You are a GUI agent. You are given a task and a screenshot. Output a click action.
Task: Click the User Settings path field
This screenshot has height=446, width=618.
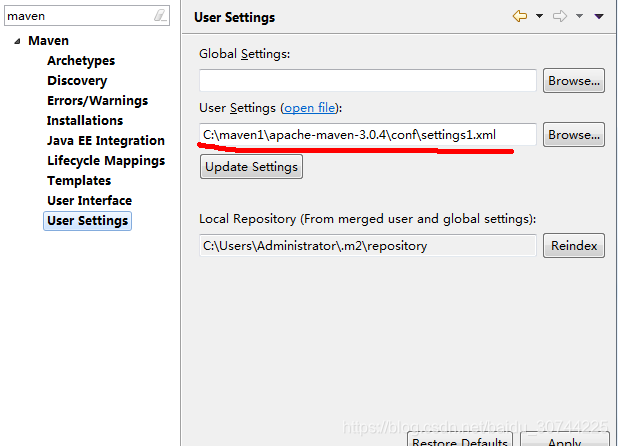tap(368, 135)
